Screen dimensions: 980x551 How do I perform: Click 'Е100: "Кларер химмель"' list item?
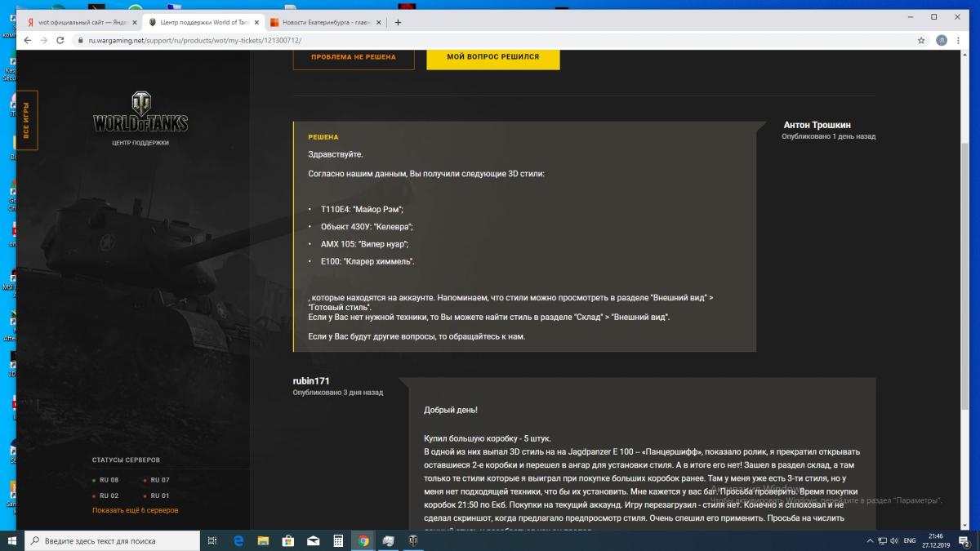(367, 261)
